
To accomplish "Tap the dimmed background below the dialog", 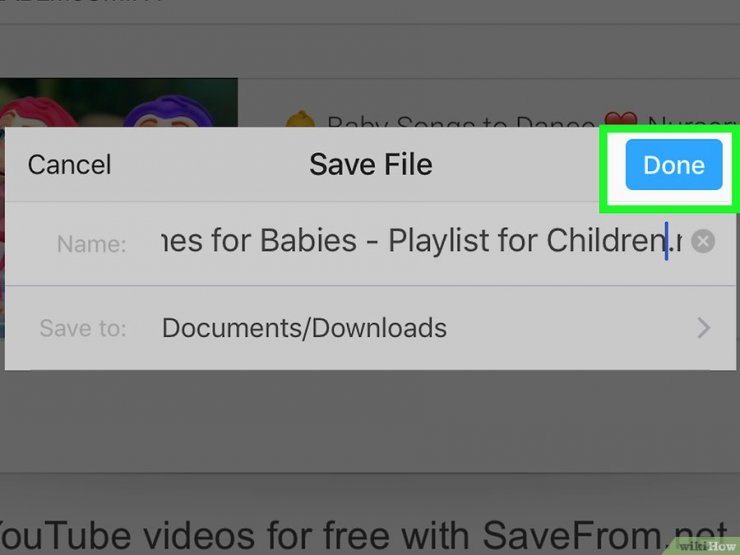I will (370, 420).
